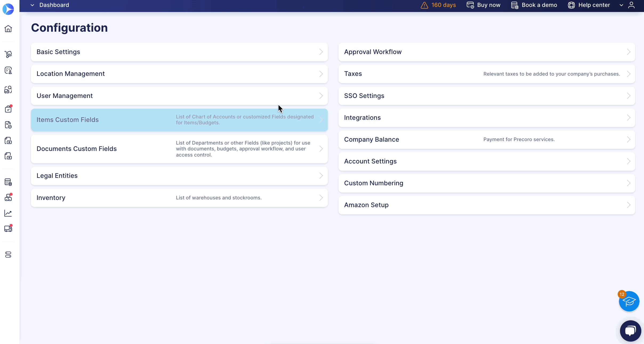The height and width of the screenshot is (344, 644).
Task: Expand the chevron beside the profile icon
Action: click(x=621, y=5)
